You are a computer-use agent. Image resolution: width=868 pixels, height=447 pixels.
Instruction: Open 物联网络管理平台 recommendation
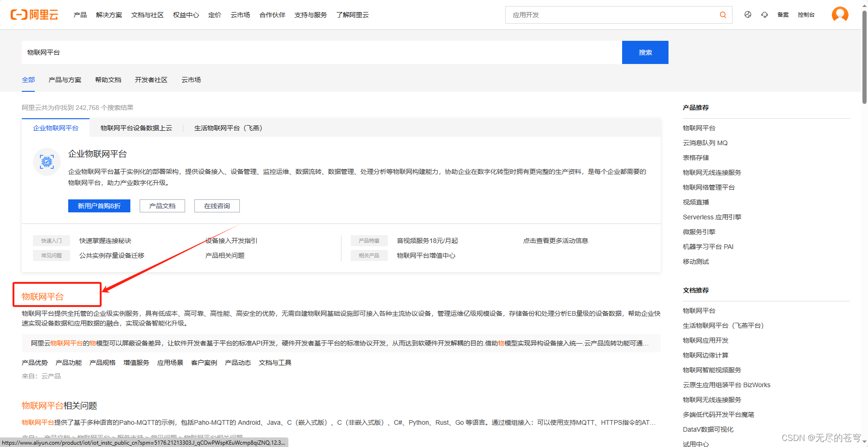coord(709,187)
